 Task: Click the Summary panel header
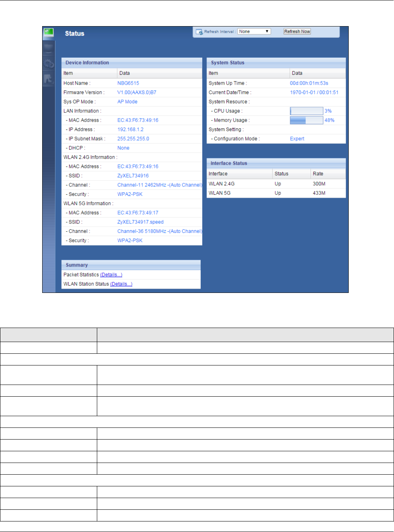pos(131,265)
